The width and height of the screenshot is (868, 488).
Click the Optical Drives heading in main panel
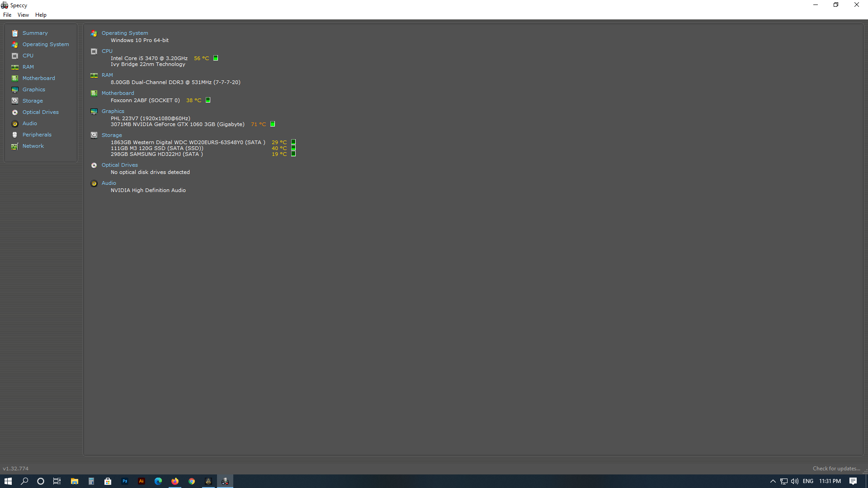(x=119, y=165)
